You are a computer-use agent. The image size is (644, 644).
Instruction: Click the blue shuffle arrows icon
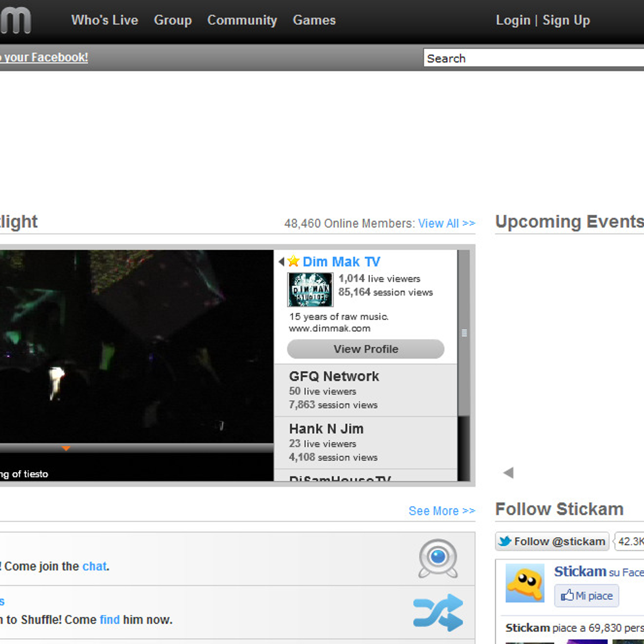[438, 612]
